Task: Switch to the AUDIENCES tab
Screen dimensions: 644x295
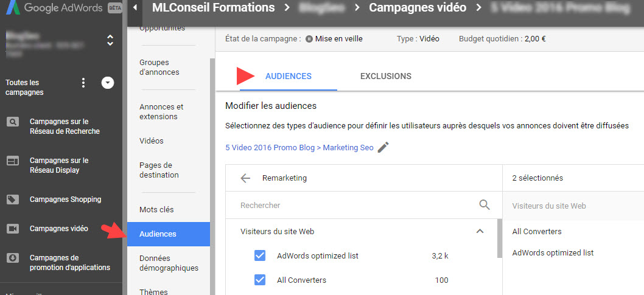Action: pyautogui.click(x=289, y=76)
